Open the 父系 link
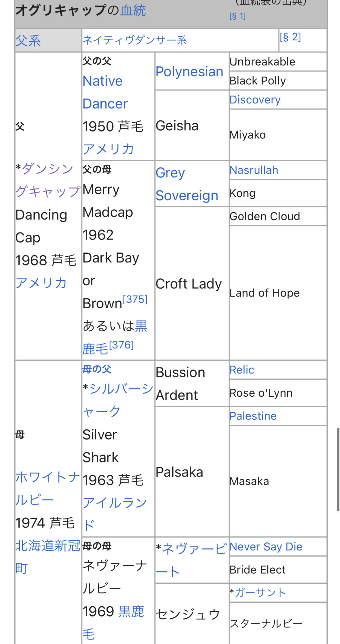 pos(28,41)
